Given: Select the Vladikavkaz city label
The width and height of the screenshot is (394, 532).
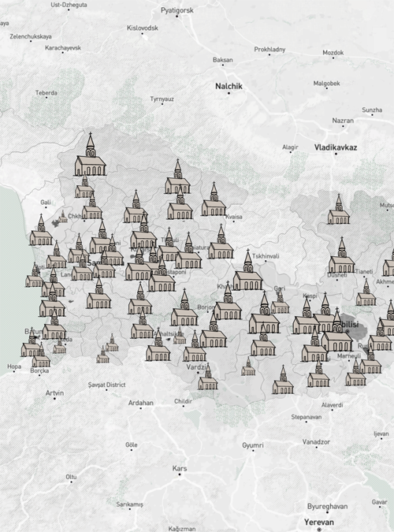Looking at the screenshot, I should point(336,147).
